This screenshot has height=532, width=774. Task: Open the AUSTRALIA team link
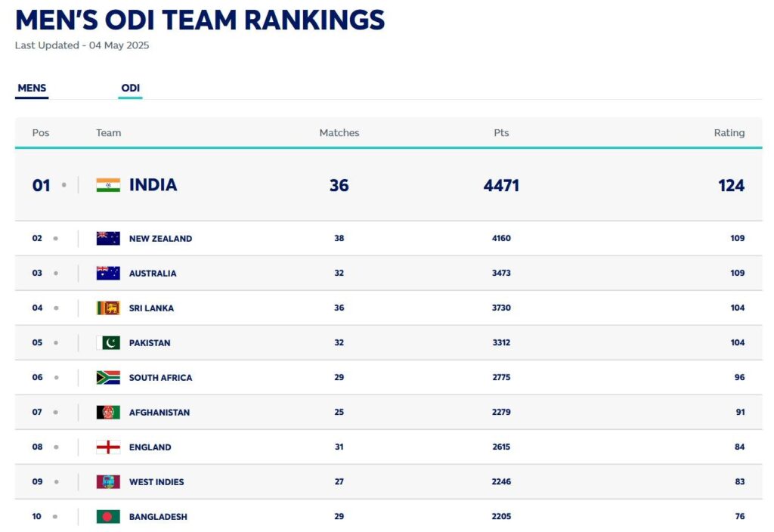pyautogui.click(x=153, y=273)
